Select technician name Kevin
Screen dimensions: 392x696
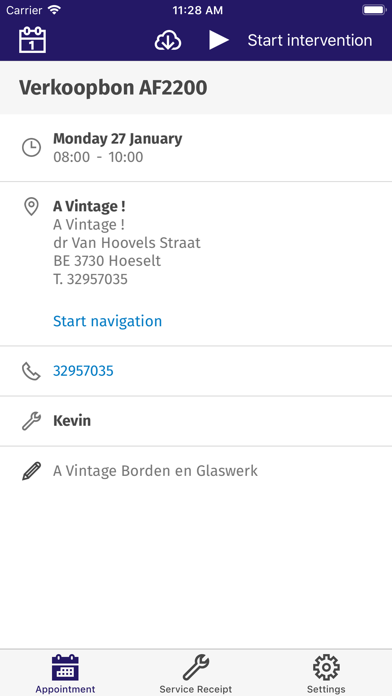72,421
